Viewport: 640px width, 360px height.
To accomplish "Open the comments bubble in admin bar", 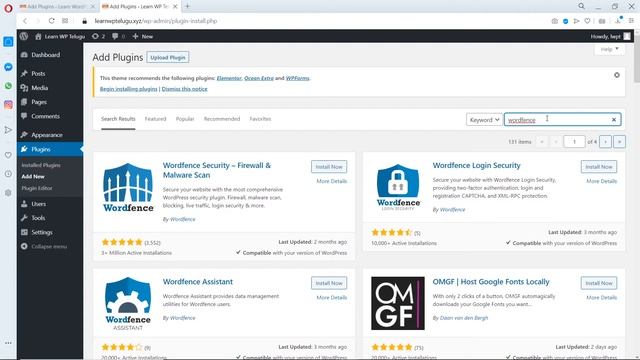I will (x=118, y=36).
